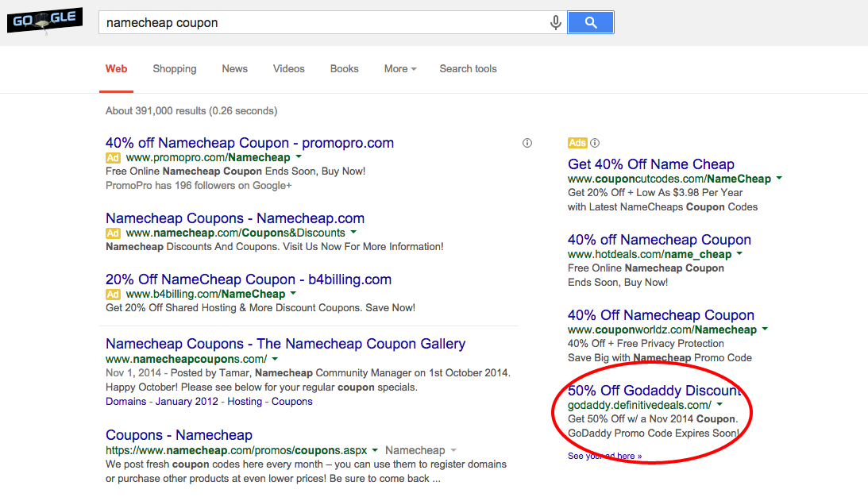Open Search tools
This screenshot has height=501, width=868.
pyautogui.click(x=468, y=68)
